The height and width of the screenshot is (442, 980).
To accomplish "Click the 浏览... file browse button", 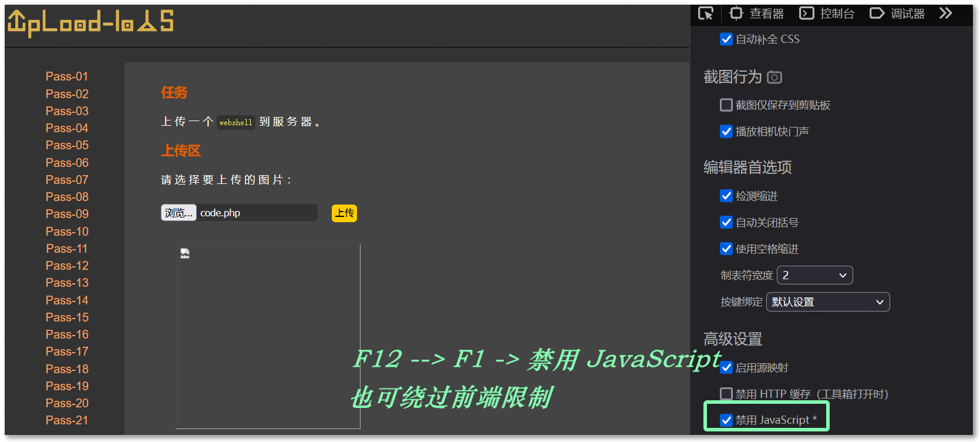I will tap(179, 213).
